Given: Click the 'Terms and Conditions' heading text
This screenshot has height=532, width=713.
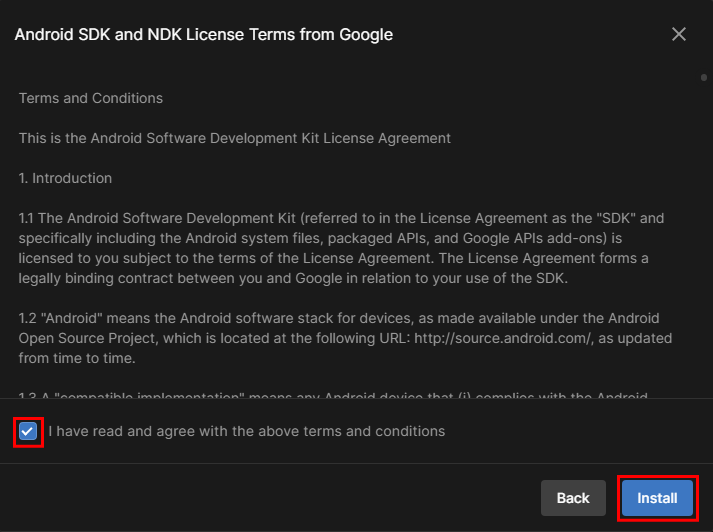Looking at the screenshot, I should click(90, 98).
